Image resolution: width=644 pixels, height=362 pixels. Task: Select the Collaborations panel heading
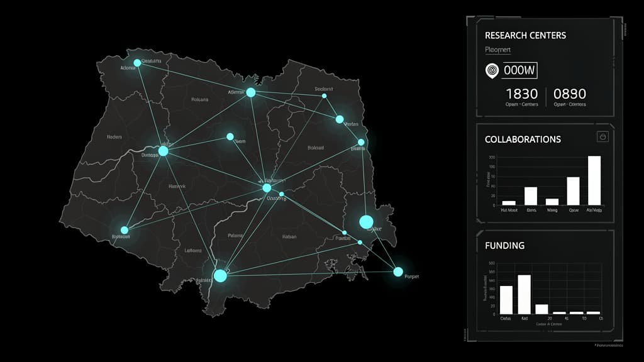coord(523,139)
